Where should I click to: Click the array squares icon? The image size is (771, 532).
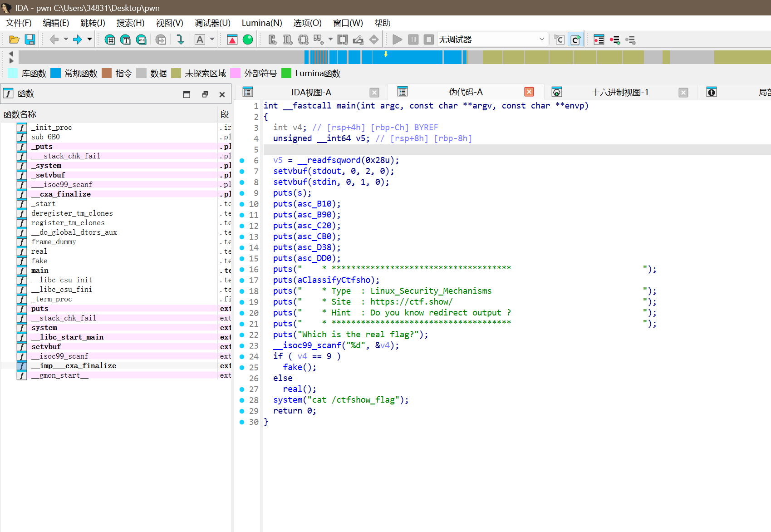319,40
